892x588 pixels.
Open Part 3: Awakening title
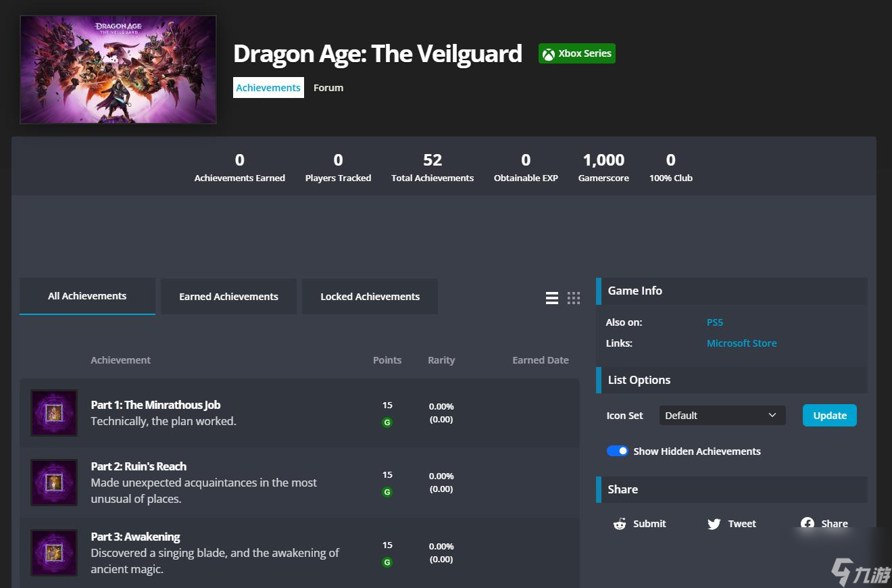[x=135, y=537]
